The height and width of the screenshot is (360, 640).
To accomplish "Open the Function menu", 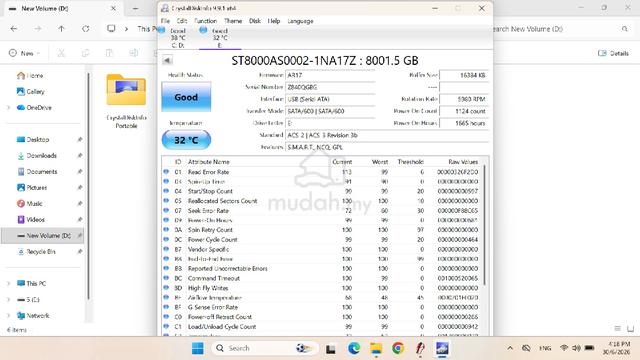I will [x=205, y=21].
